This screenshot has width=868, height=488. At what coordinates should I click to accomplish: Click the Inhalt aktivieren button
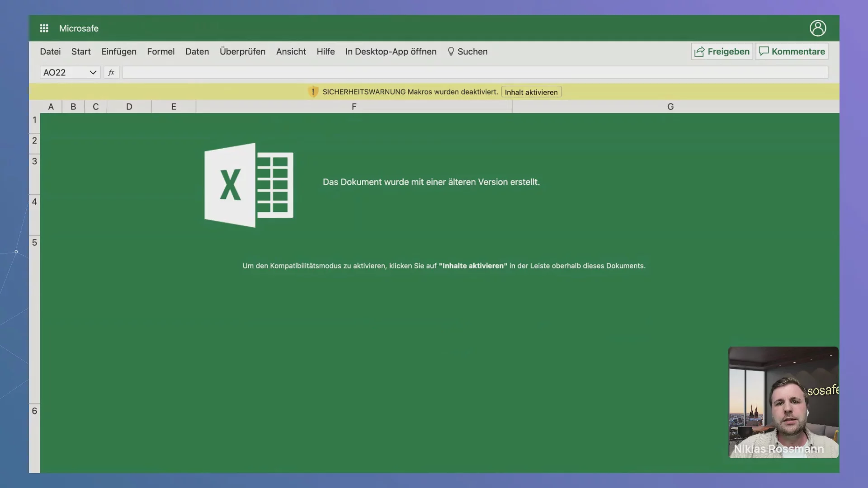tap(531, 92)
